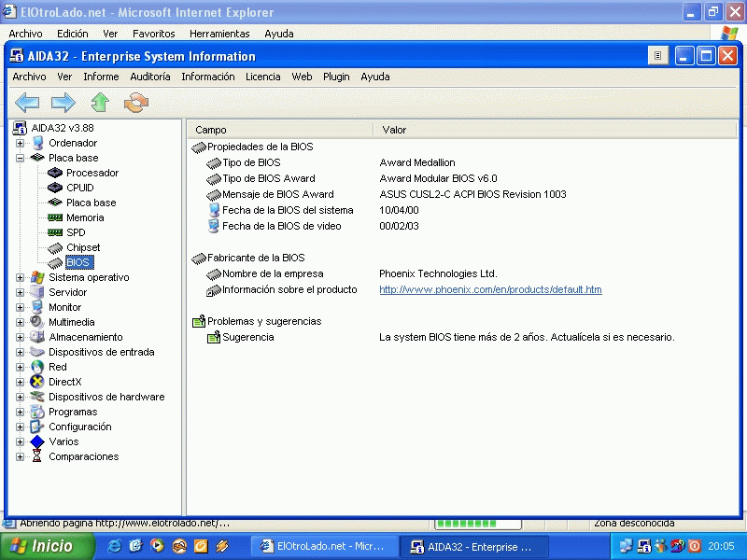This screenshot has width=747, height=560.
Task: Click the Comparaciones hourglass icon
Action: [37, 456]
